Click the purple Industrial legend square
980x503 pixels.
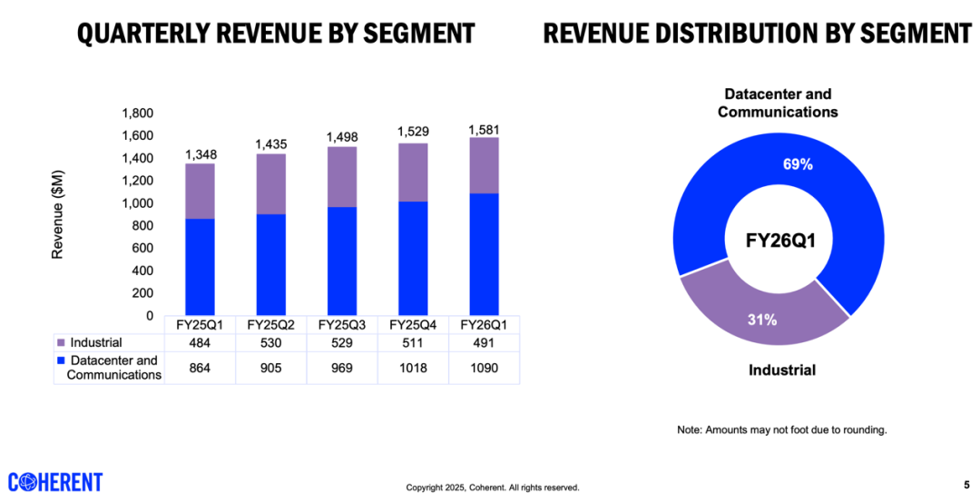[61, 343]
